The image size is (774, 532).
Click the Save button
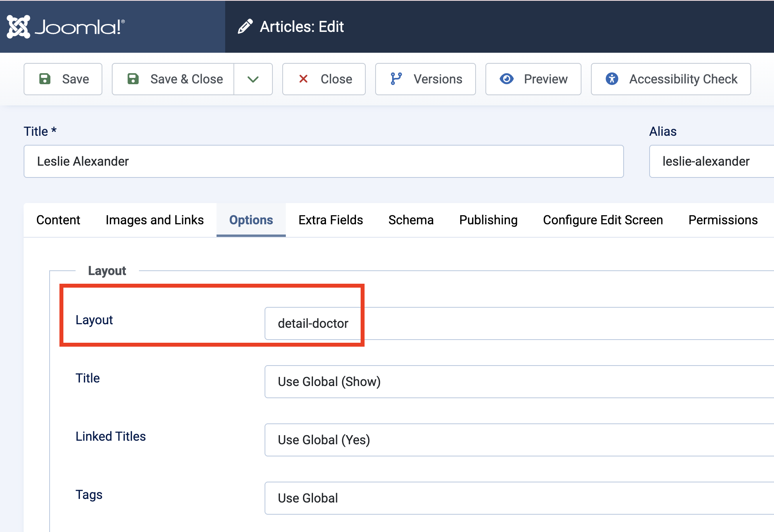(63, 79)
